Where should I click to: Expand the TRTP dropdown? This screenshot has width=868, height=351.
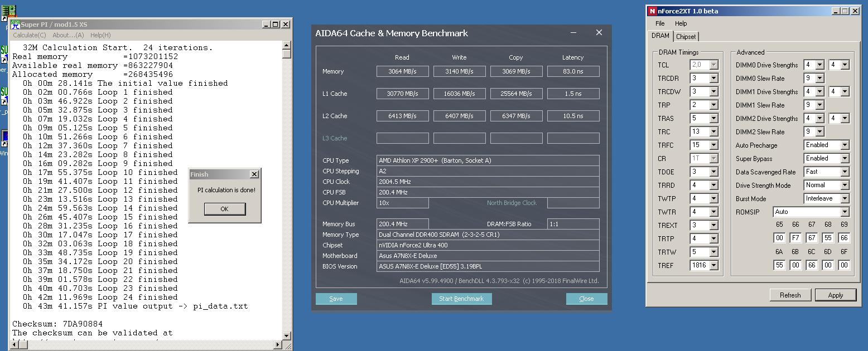pos(713,239)
